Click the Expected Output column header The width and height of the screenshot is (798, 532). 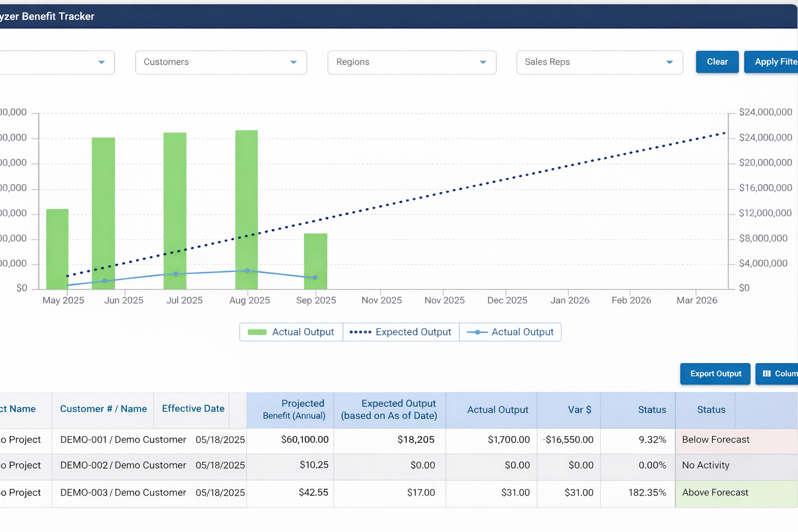click(x=389, y=409)
